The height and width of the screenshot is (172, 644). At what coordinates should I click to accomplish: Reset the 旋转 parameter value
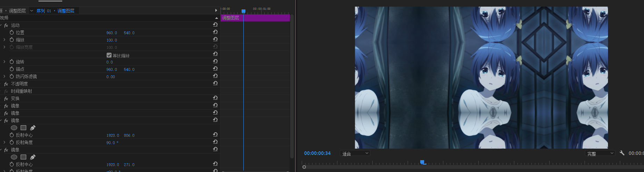(215, 61)
